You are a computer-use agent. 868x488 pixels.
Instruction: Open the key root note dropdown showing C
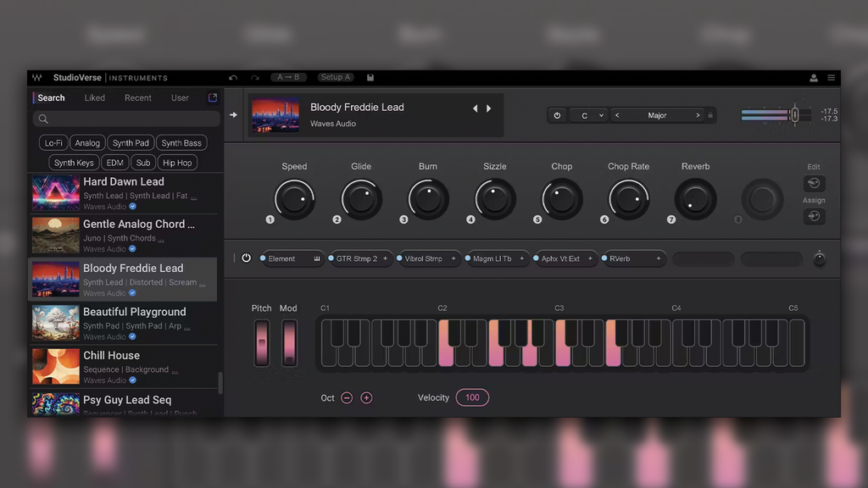click(589, 114)
